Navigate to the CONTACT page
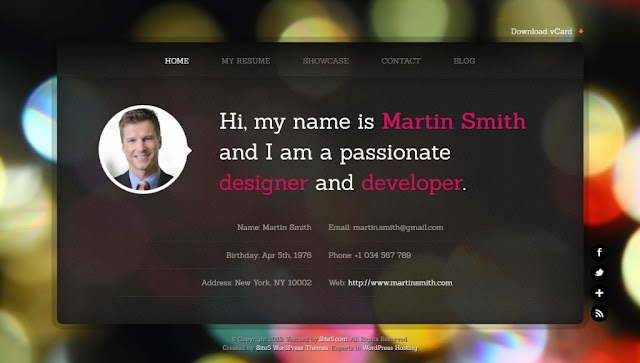Screen dimensions: 640x363 click(401, 61)
